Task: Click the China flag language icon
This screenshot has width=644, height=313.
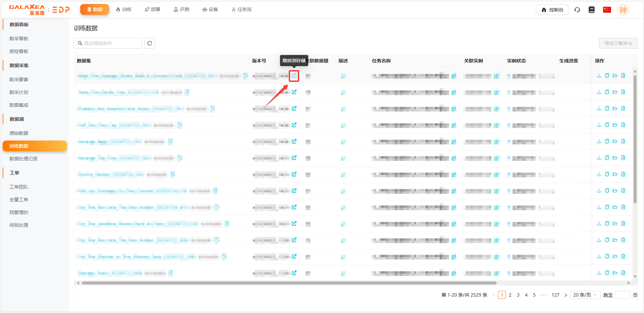Action: click(x=607, y=10)
